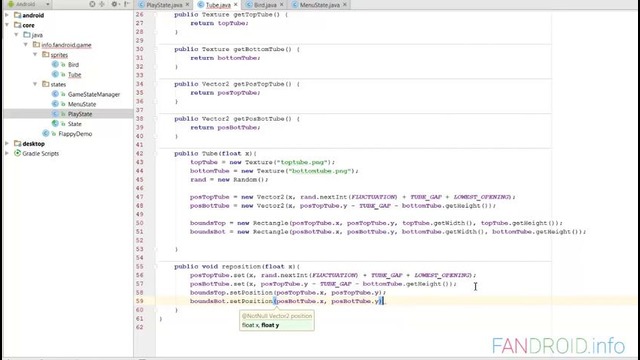Screen dimensions: 640x360
Task: Click the parameter info tooltip popup
Action: (277, 320)
